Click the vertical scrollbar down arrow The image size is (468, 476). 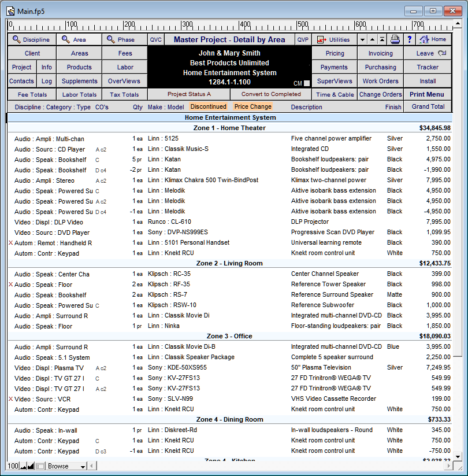click(x=458, y=456)
